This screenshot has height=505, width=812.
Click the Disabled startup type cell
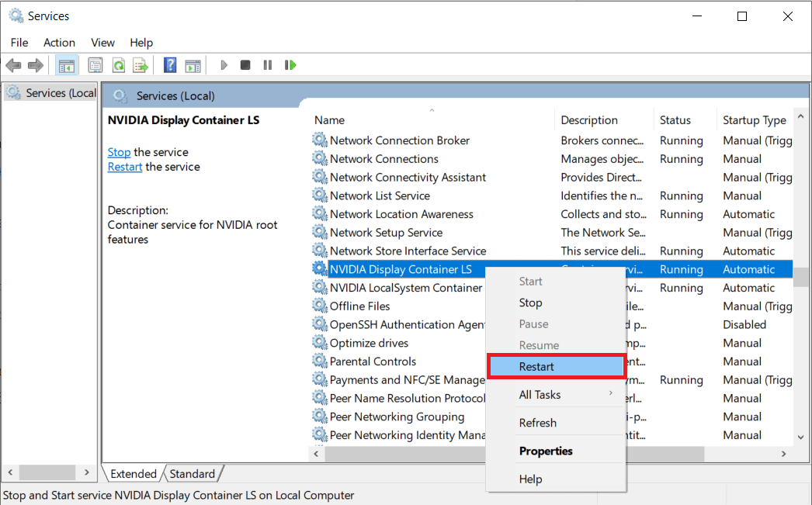pos(744,324)
